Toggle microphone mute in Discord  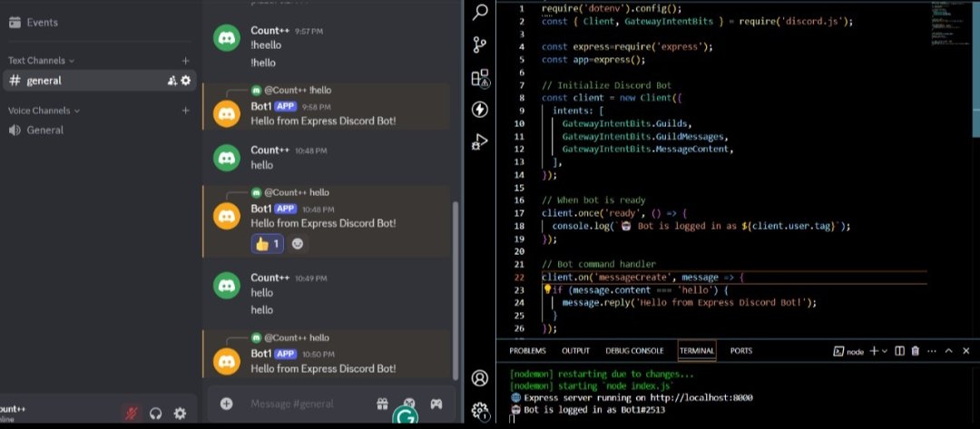click(132, 413)
